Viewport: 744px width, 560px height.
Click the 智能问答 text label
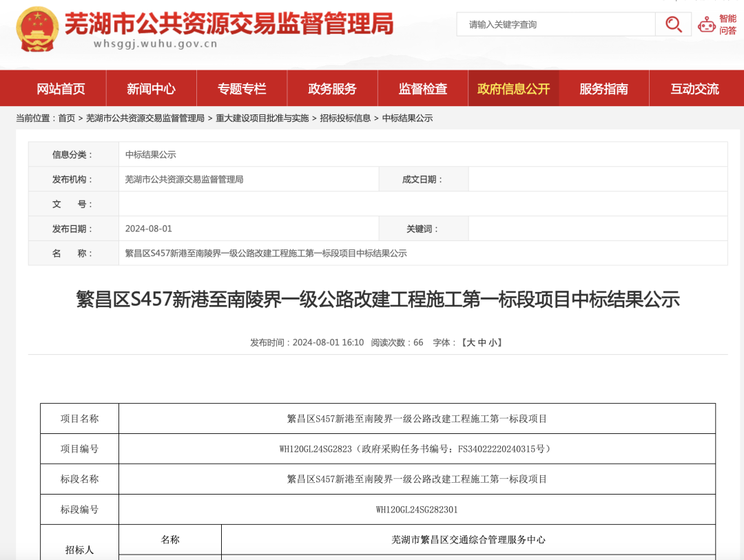[728, 24]
